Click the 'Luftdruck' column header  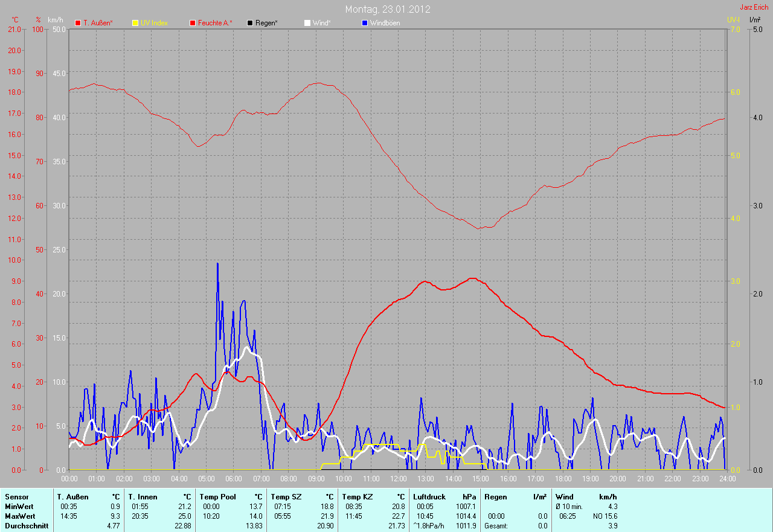[x=429, y=496]
